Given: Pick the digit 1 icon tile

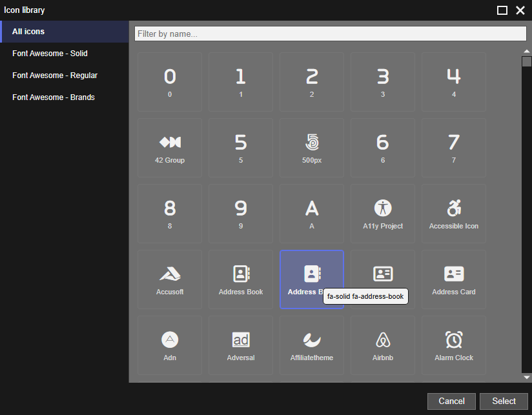Looking at the screenshot, I should coord(241,82).
